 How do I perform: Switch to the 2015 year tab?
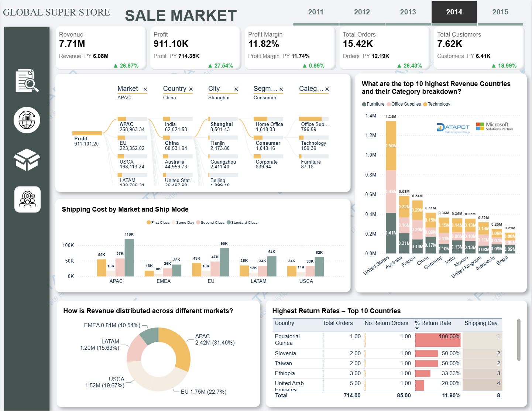500,12
